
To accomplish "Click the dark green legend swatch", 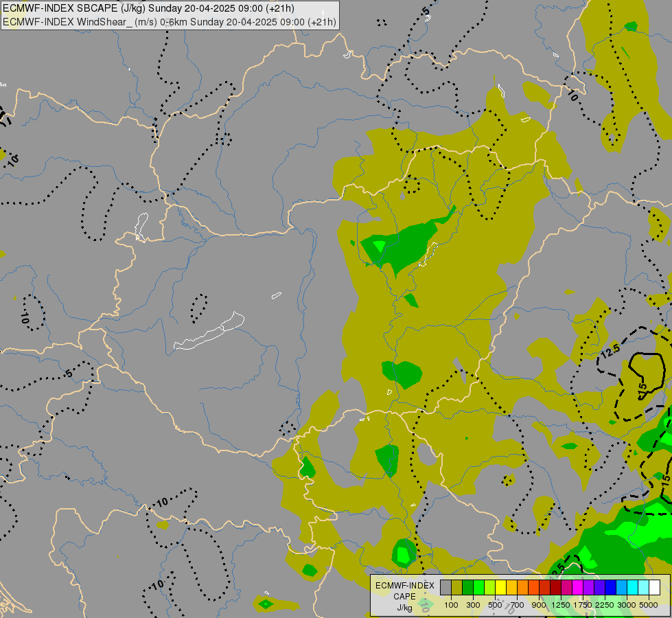I will [468, 588].
